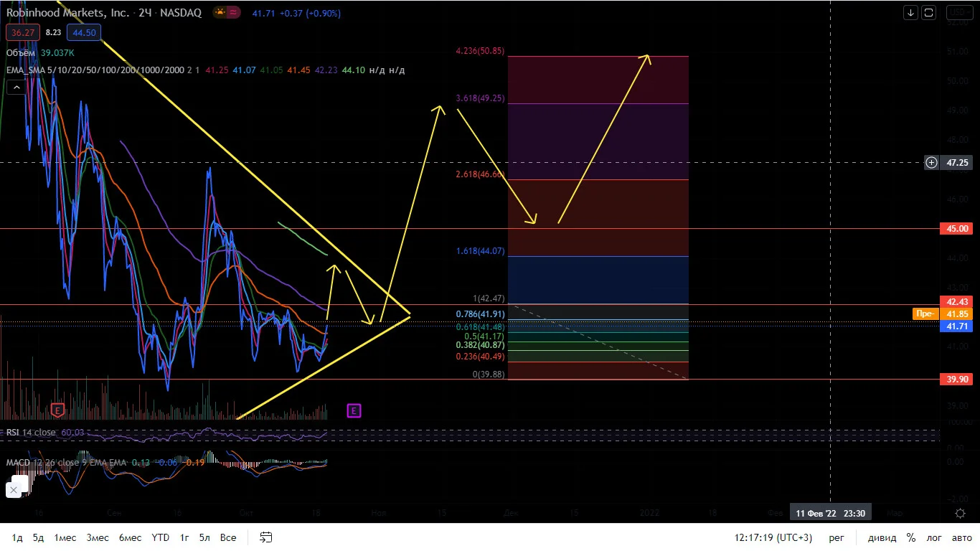
Task: Click the plus icon beside 47.25 price
Action: click(931, 163)
